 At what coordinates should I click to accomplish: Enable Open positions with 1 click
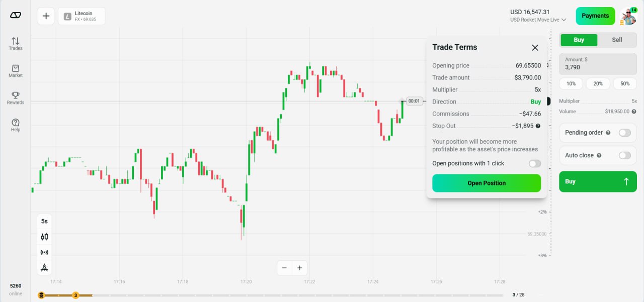click(535, 163)
